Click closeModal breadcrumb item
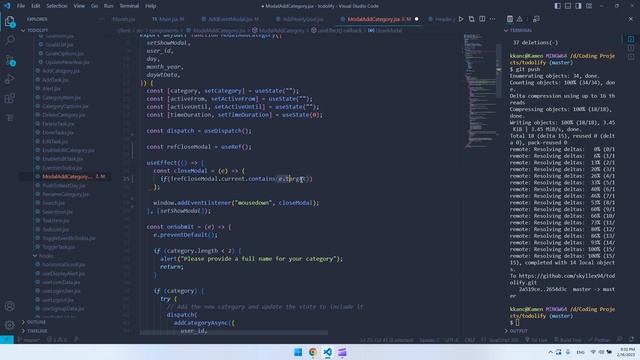This screenshot has height=360, width=640. tap(385, 30)
